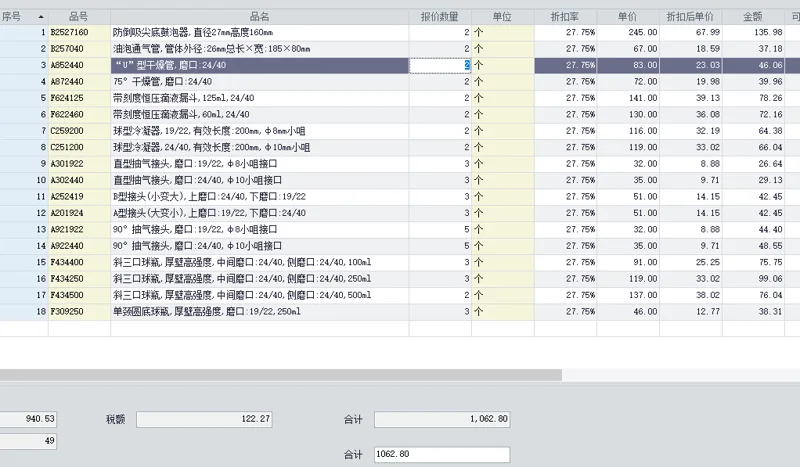Select the 报价数量 column header

440,17
